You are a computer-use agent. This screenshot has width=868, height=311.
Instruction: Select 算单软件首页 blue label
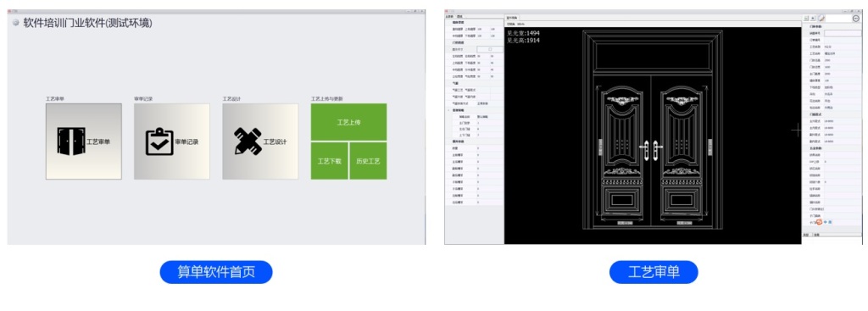point(216,272)
